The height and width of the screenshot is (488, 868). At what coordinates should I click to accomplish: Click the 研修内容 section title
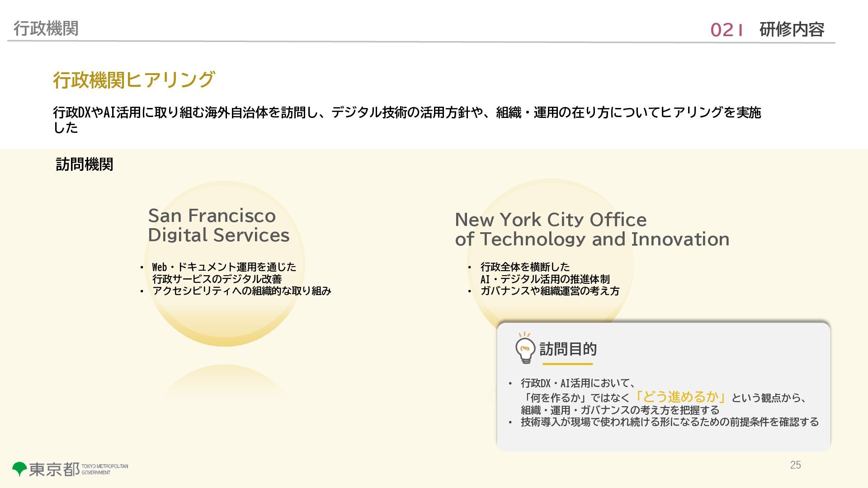[792, 29]
